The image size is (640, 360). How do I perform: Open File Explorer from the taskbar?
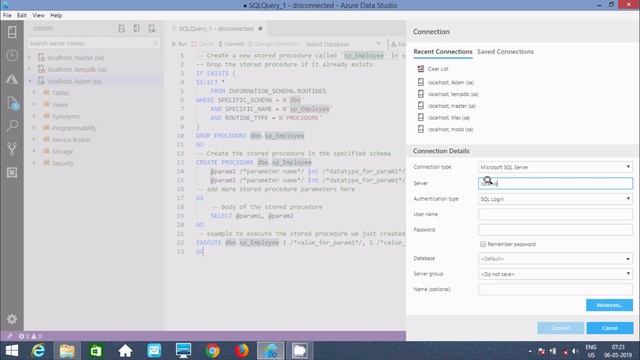click(67, 351)
